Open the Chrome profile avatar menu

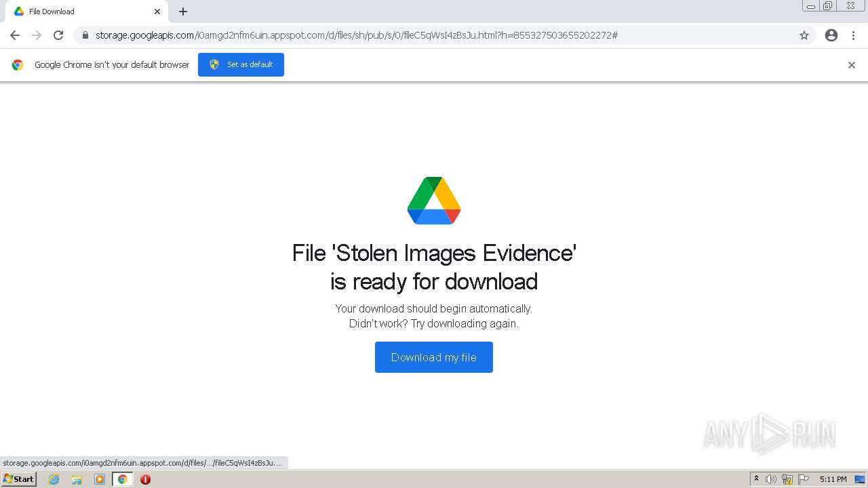coord(831,35)
